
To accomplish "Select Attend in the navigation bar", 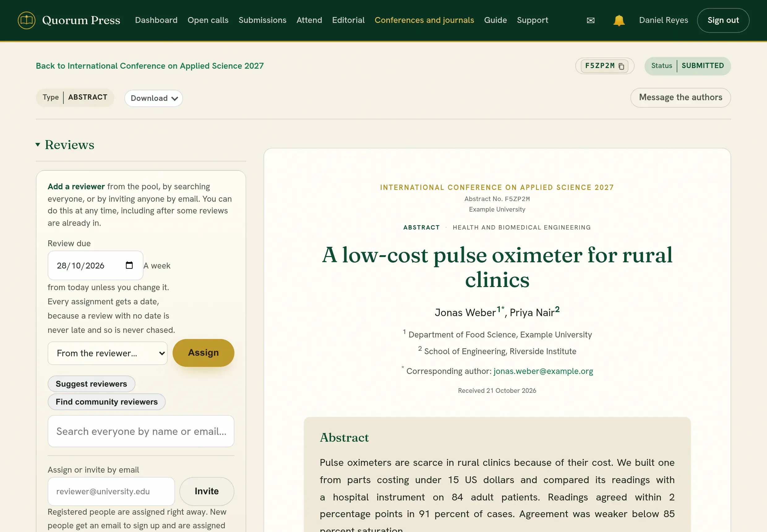I will point(309,20).
